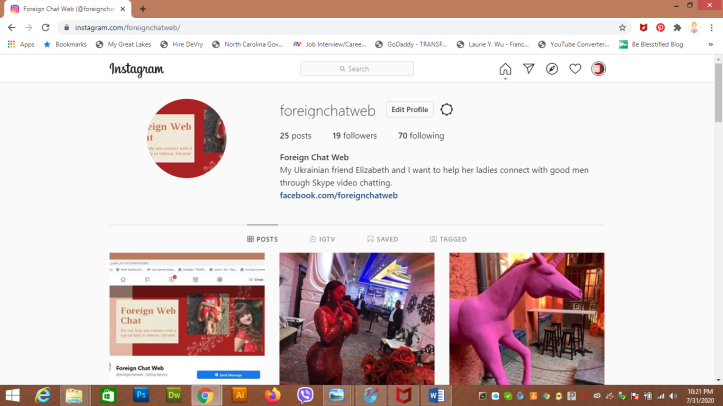Viewport: 723px width, 406px height.
Task: Switch to TAGGED tab
Action: pyautogui.click(x=448, y=239)
